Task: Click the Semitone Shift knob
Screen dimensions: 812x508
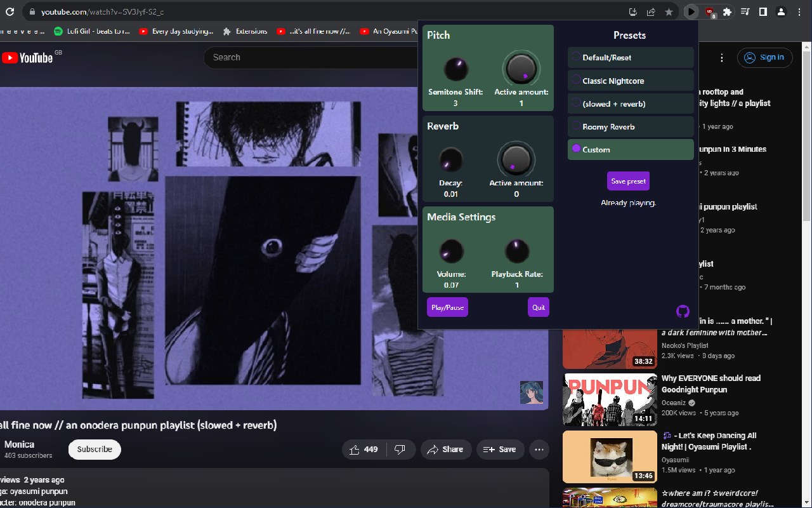Action: pyautogui.click(x=455, y=69)
